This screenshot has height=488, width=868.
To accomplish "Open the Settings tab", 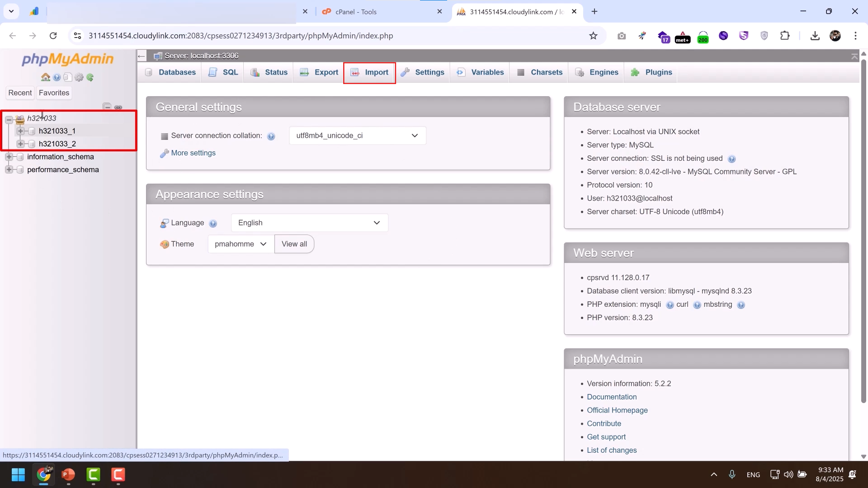I will (x=422, y=72).
